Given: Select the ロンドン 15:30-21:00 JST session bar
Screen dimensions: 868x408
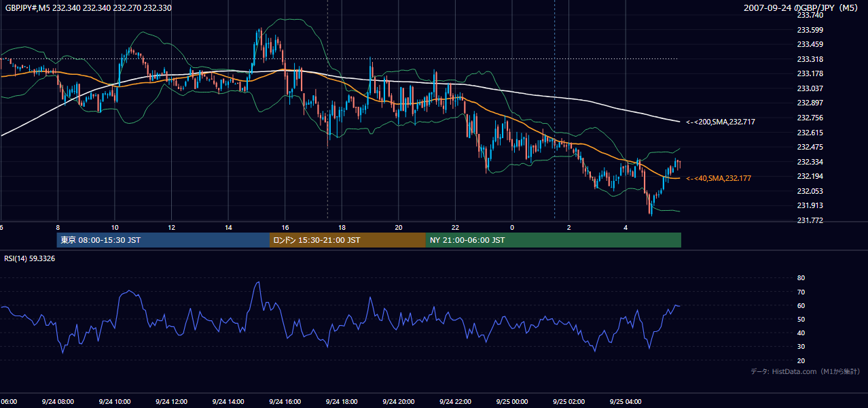Looking at the screenshot, I should tap(348, 240).
